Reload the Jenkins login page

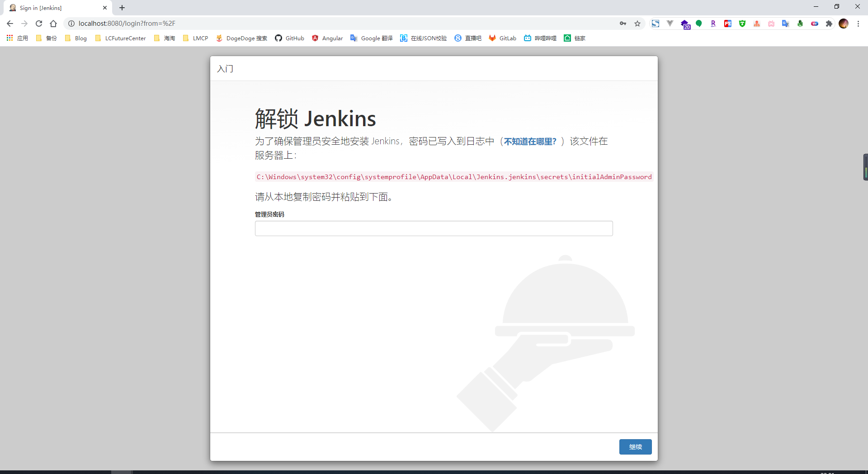pos(39,24)
